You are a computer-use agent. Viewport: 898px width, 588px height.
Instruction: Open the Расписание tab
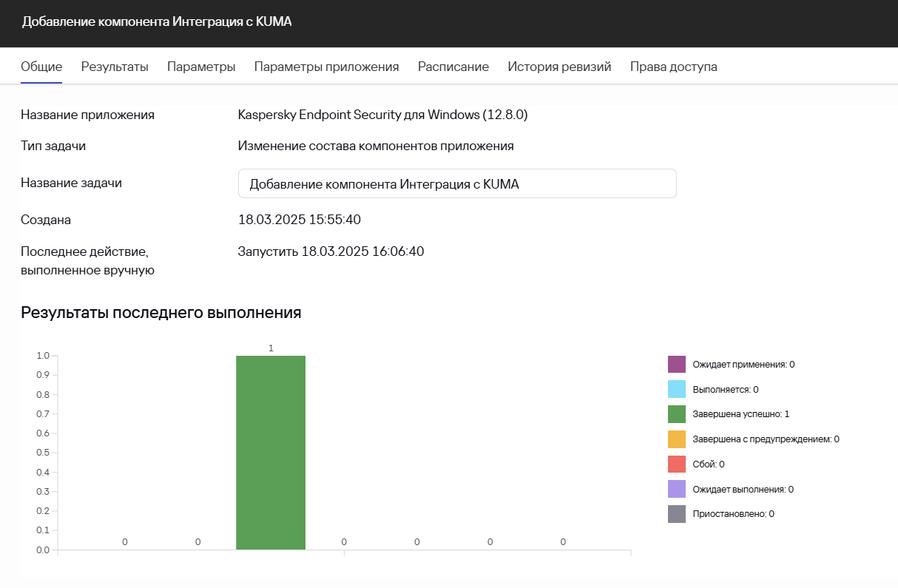(x=453, y=67)
